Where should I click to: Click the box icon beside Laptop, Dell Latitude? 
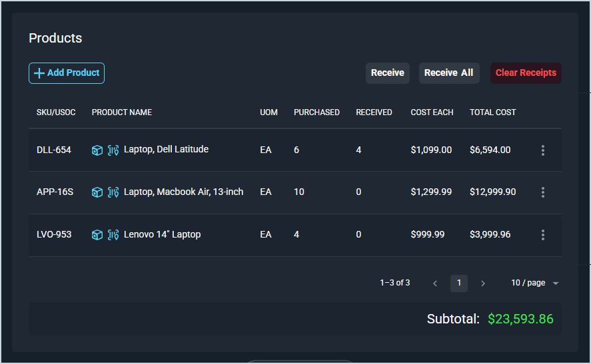coord(97,150)
